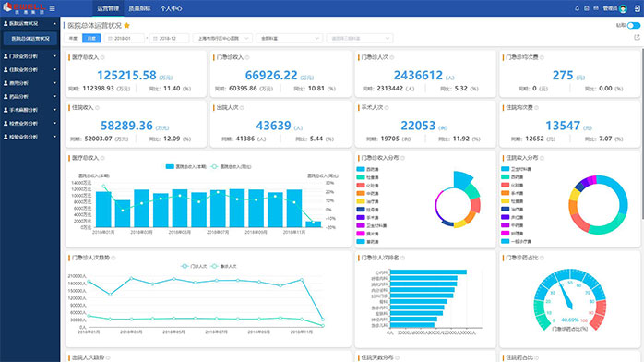Screen dimensions: 644x362
Task: Open the 质量指标 top navigation tab
Action: pyautogui.click(x=139, y=8)
